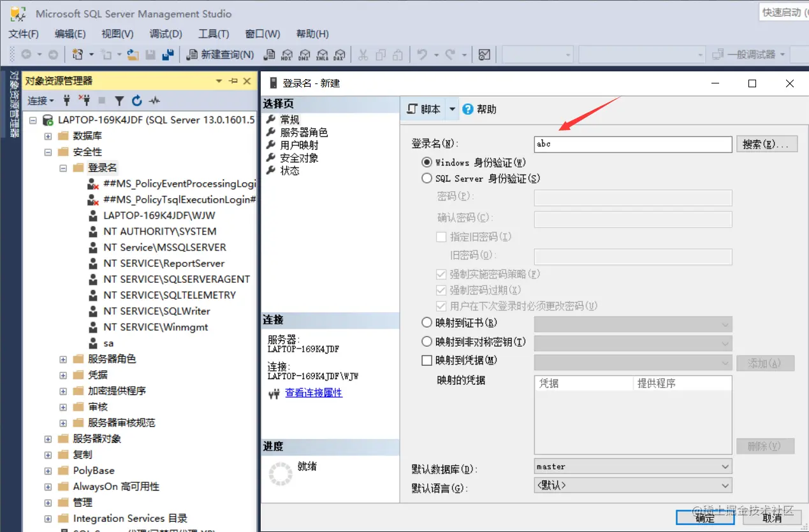
Task: Click the 帮助 help icon in dialog
Action: tap(479, 109)
